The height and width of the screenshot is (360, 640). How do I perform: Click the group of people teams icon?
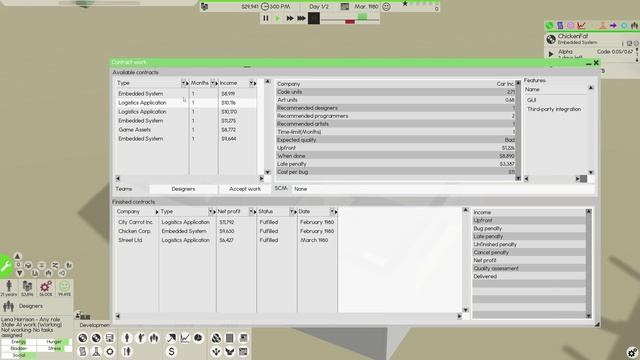click(154, 338)
